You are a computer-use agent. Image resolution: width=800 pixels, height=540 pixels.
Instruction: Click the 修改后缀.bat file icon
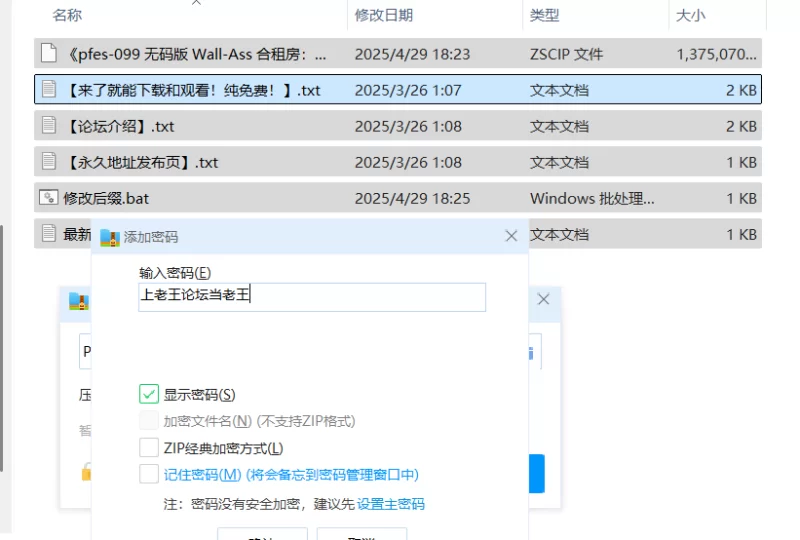point(48,198)
